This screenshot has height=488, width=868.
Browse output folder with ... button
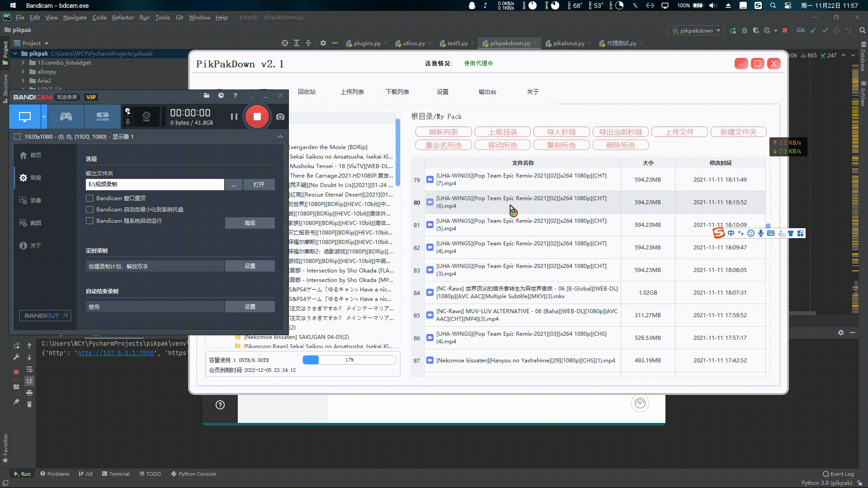pyautogui.click(x=233, y=184)
